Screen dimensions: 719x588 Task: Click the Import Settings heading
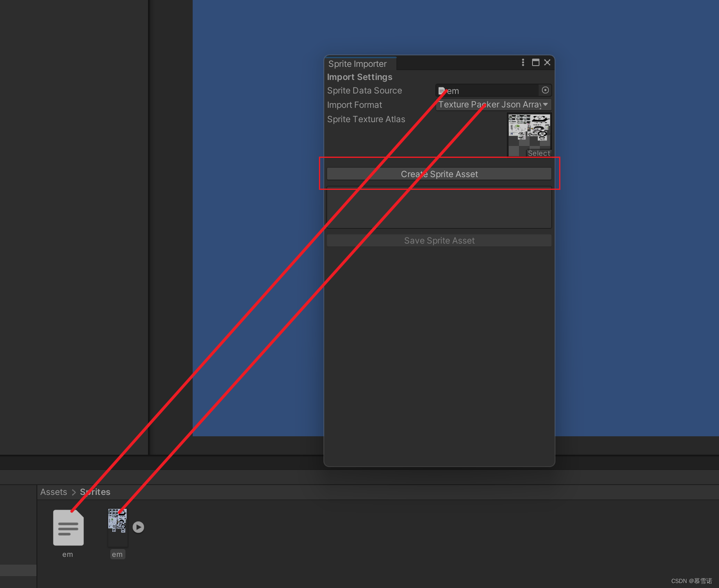coord(359,77)
